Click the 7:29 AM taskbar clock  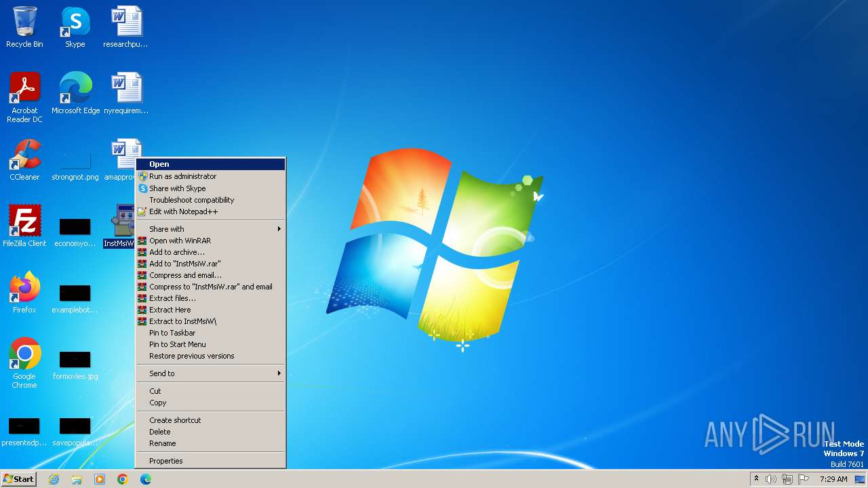833,479
